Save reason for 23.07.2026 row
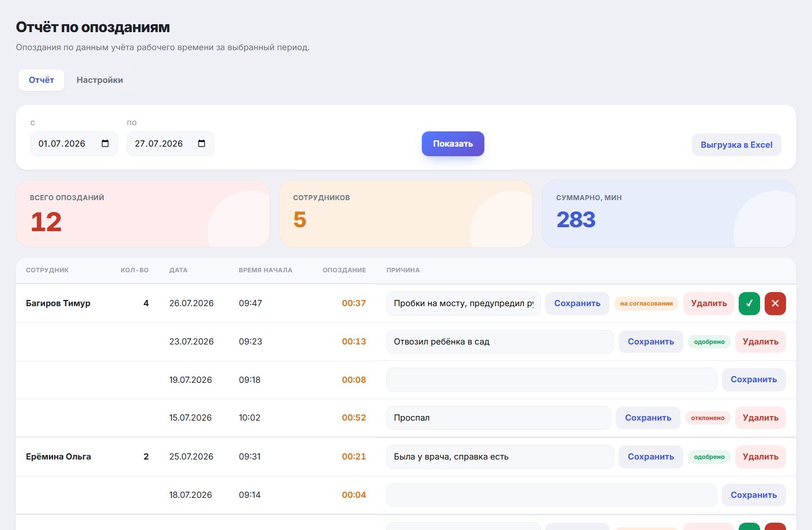Image resolution: width=812 pixels, height=530 pixels. [651, 342]
